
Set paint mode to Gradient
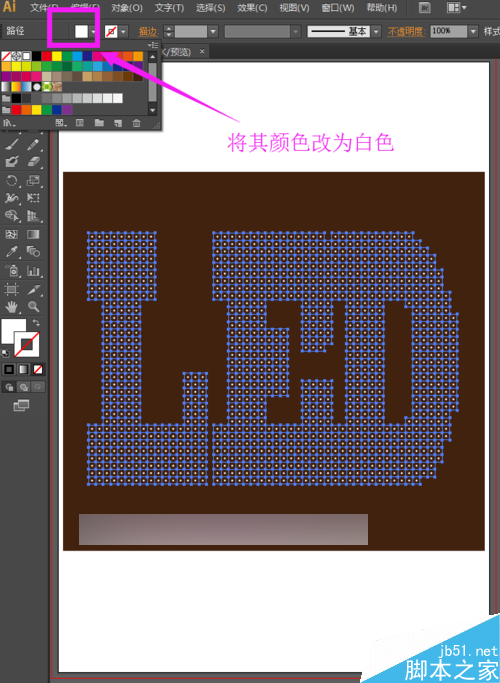point(24,369)
